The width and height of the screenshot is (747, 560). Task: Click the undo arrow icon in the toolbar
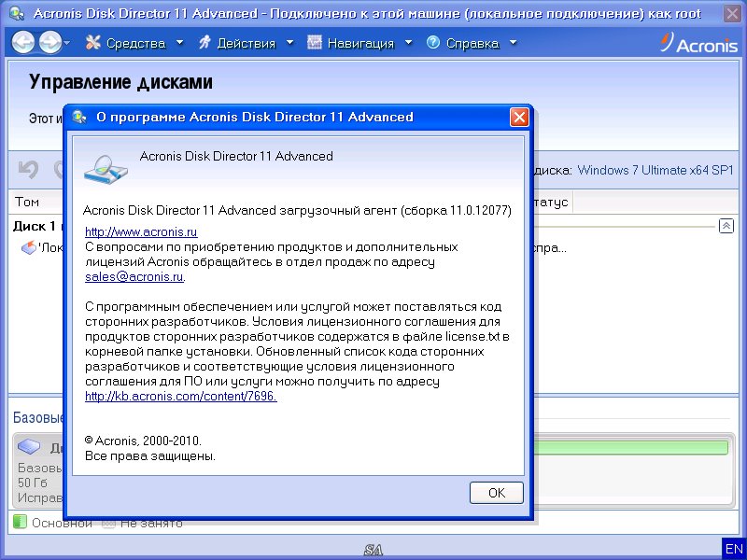click(29, 170)
